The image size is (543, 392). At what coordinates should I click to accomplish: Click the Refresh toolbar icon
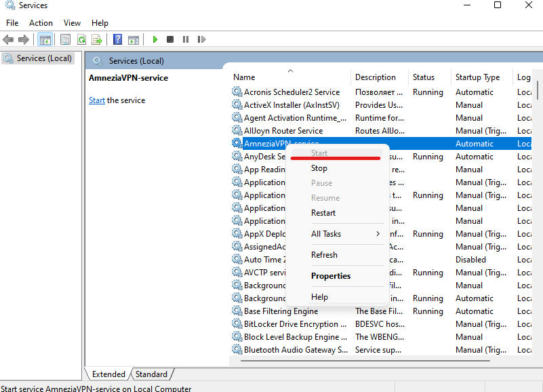[x=81, y=40]
